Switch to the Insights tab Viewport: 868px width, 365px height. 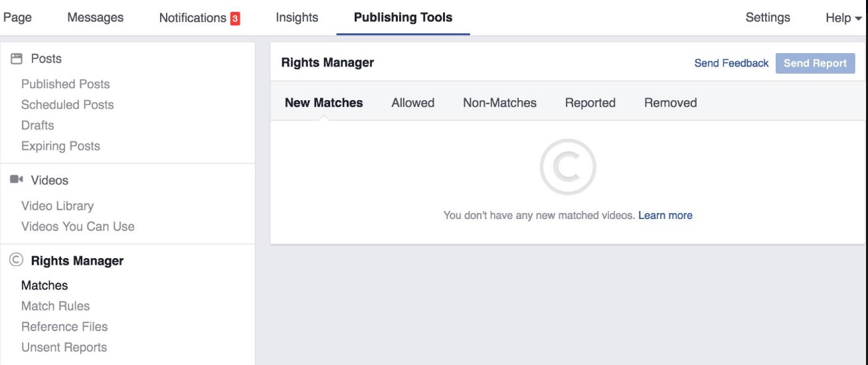tap(297, 18)
